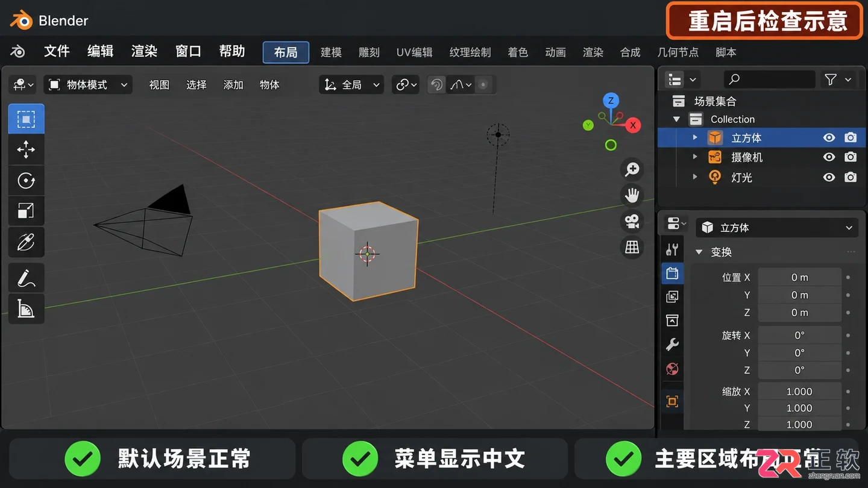
Task: Collapse the 变换 panel
Action: click(x=699, y=252)
